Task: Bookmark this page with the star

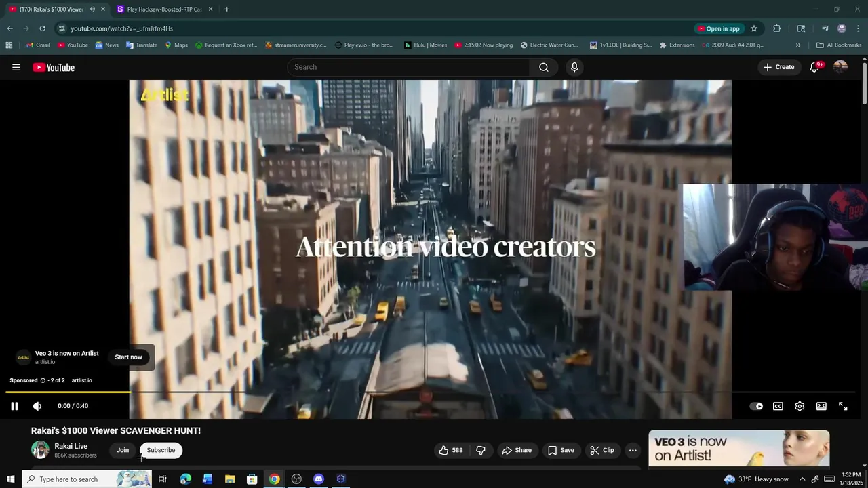Action: (x=754, y=28)
